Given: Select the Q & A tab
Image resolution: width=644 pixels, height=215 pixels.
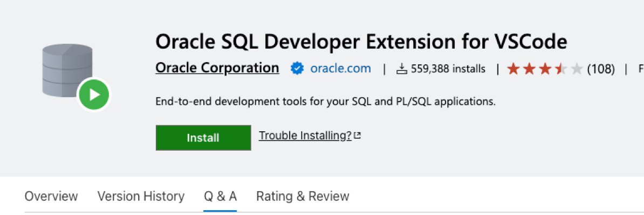Looking at the screenshot, I should (220, 196).
